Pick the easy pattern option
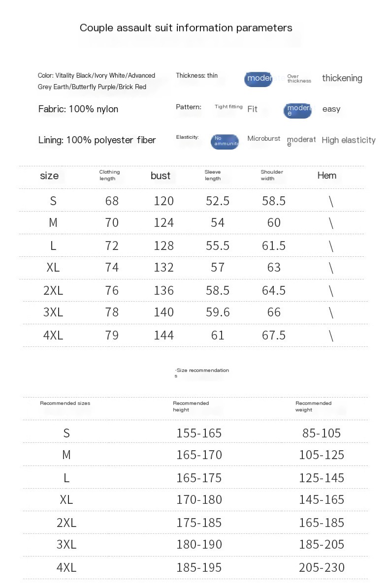389x588 pixels. [x=331, y=109]
